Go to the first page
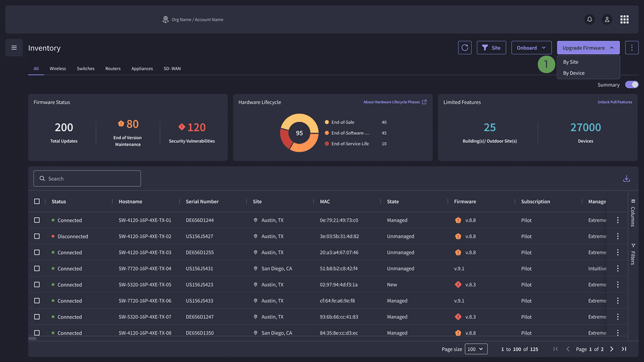The image size is (644, 362). pos(556,349)
